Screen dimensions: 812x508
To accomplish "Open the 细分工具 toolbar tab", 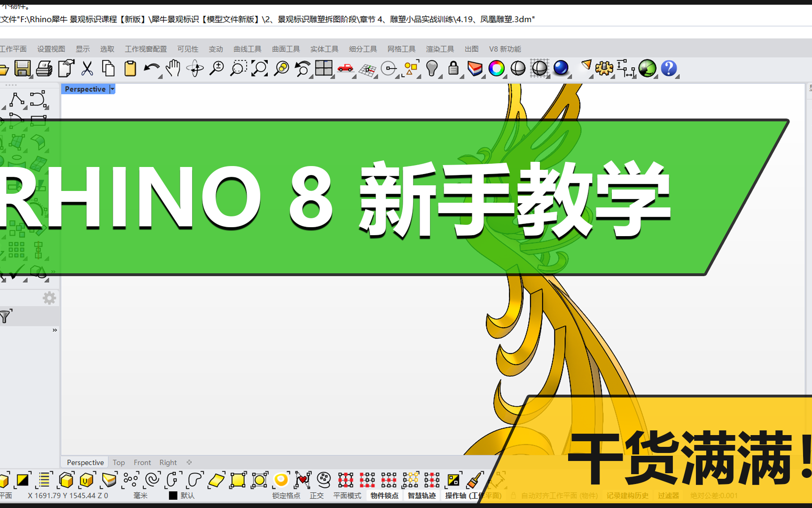I will click(x=363, y=49).
